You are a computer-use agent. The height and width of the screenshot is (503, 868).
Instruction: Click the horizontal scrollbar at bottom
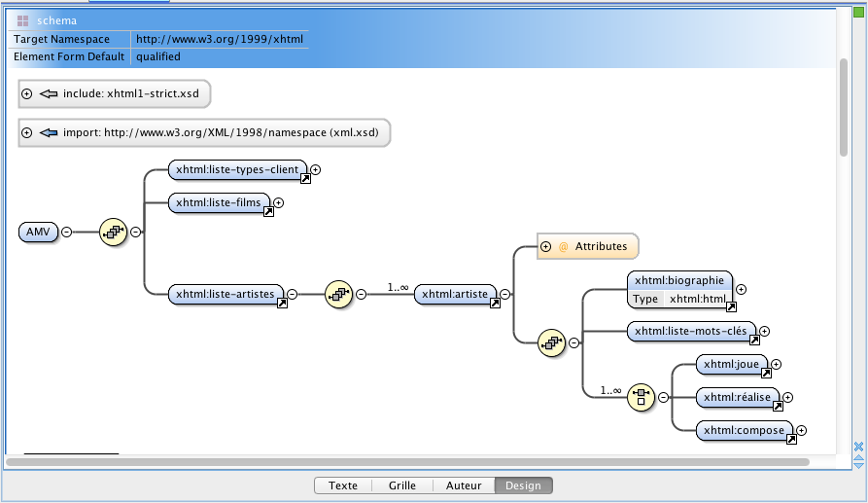(x=407, y=462)
